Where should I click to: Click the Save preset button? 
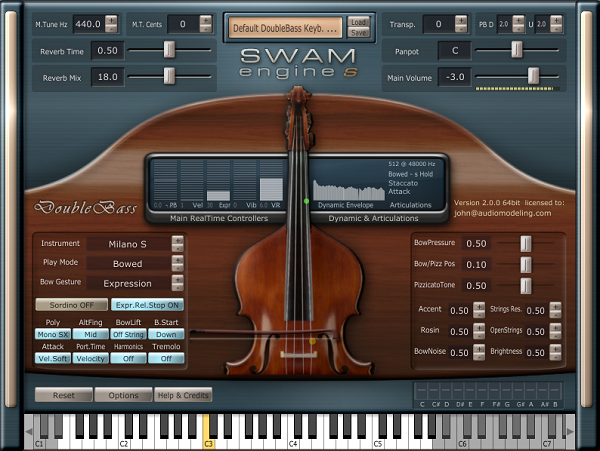[x=358, y=33]
